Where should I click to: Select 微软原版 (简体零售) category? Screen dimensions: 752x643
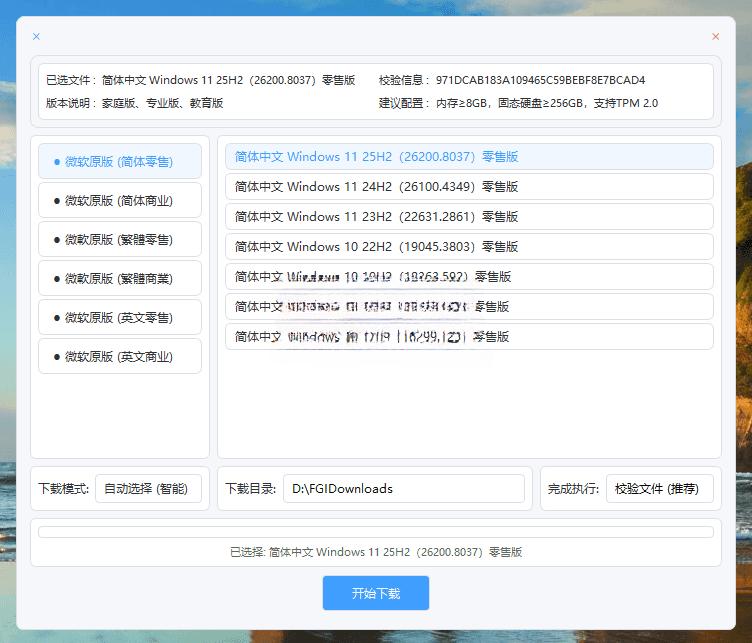click(120, 162)
